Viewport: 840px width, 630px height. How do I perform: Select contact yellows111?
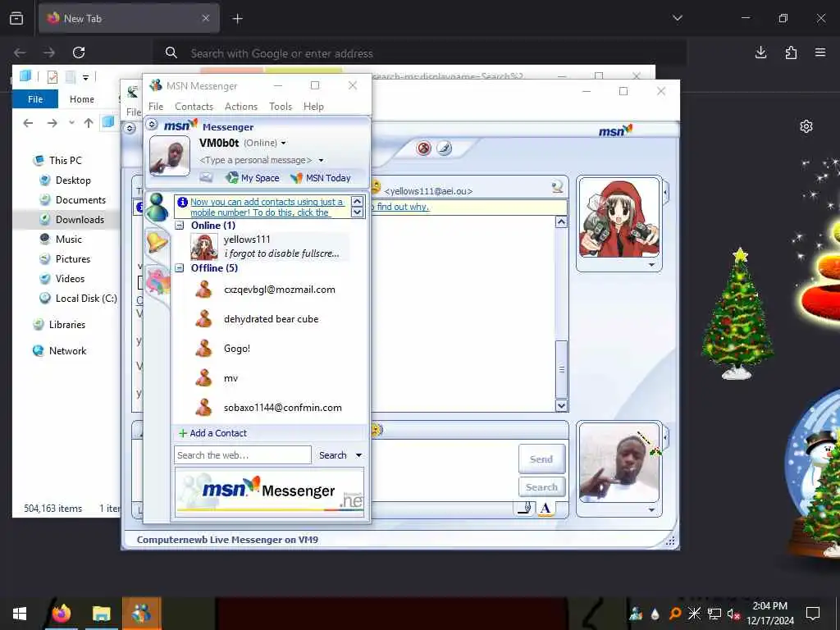click(270, 246)
